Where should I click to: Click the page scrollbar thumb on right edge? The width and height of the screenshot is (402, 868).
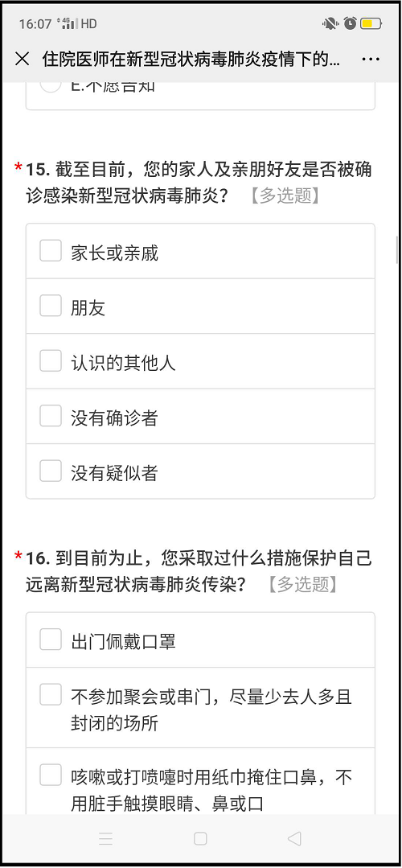(397, 249)
